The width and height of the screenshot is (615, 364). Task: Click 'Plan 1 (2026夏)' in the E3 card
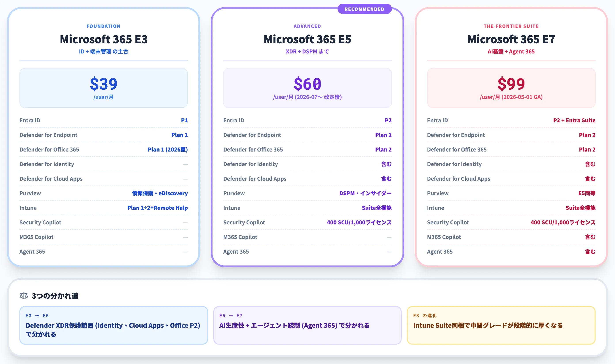(167, 150)
